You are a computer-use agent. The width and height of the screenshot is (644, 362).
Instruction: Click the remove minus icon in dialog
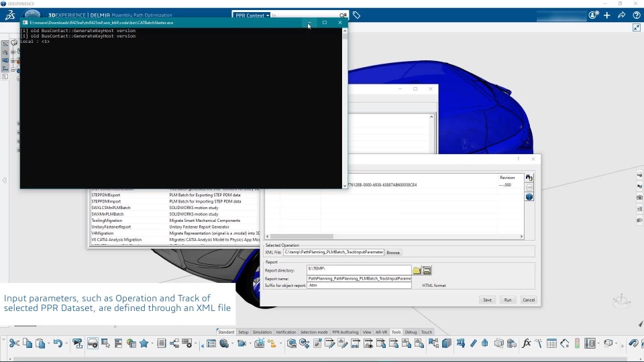529,188
